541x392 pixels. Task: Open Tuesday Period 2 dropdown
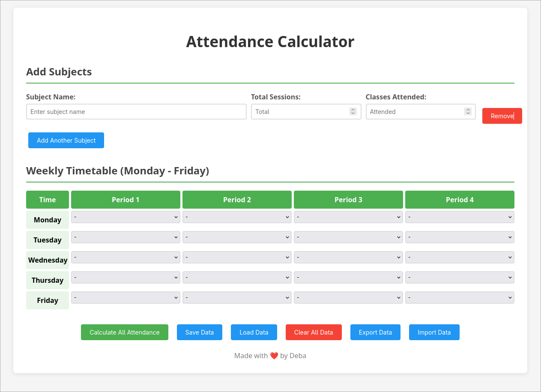[237, 237]
